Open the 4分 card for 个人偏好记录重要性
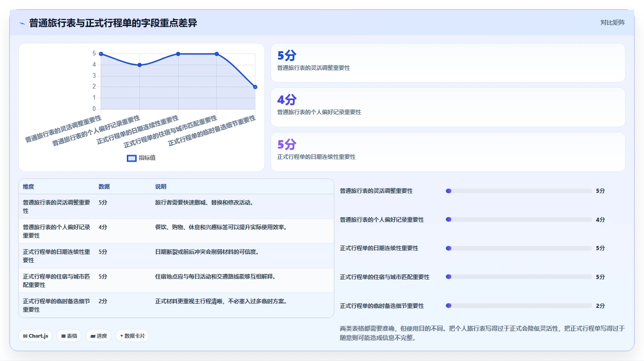This screenshot has width=644, height=361. click(x=448, y=107)
